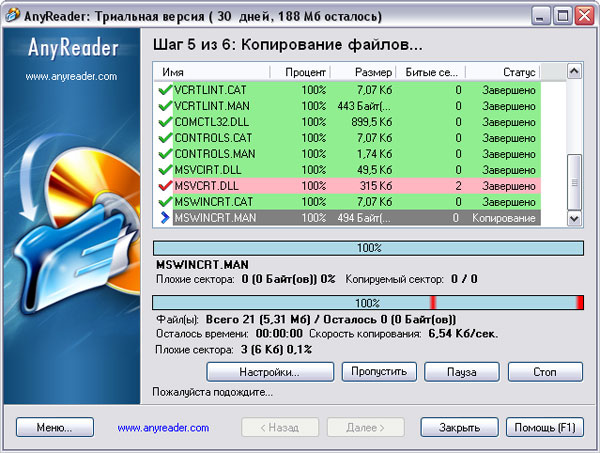Click the green checkmark beside CONTROLS.MAN
Viewport: 600px width, 453px height.
click(x=165, y=153)
